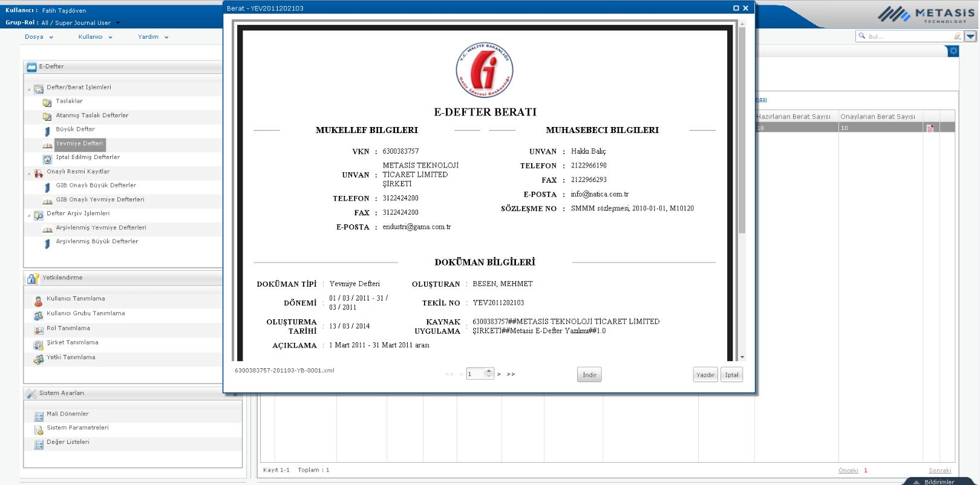Click the Defter Arşiv İşlemleri search-folder icon
Image resolution: width=980 pixels, height=485 pixels.
coord(39,215)
